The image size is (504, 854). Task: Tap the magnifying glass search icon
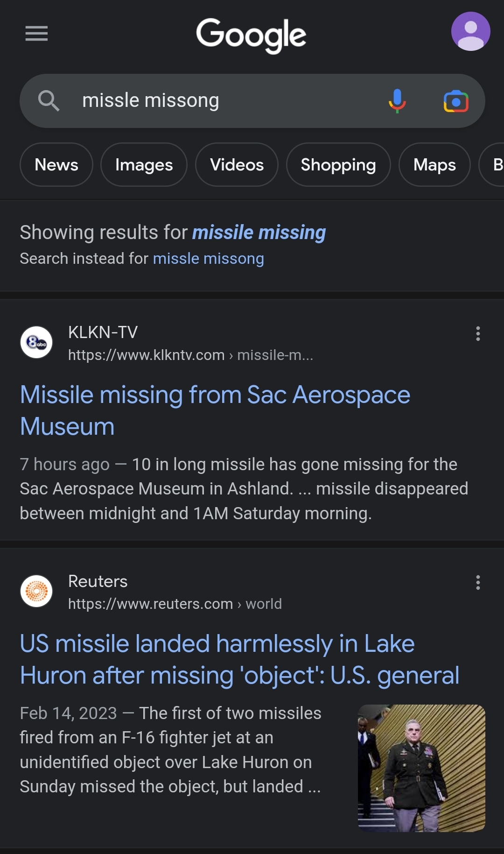(49, 101)
